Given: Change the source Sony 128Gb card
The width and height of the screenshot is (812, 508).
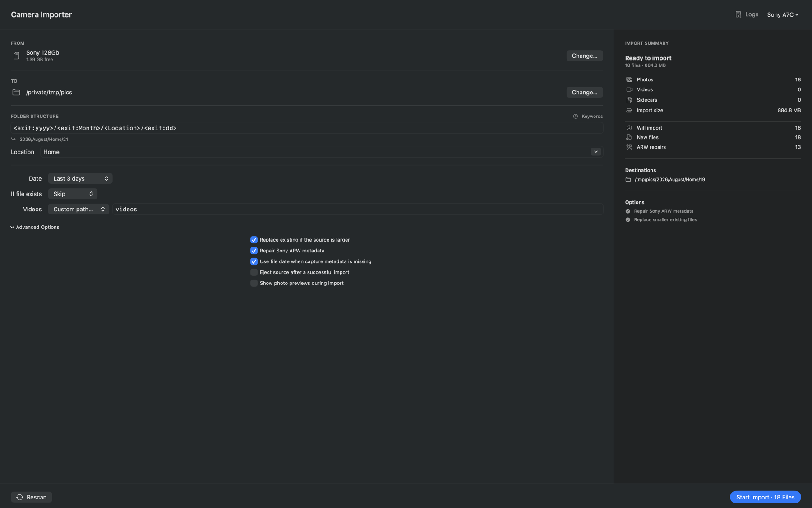Looking at the screenshot, I should [584, 56].
